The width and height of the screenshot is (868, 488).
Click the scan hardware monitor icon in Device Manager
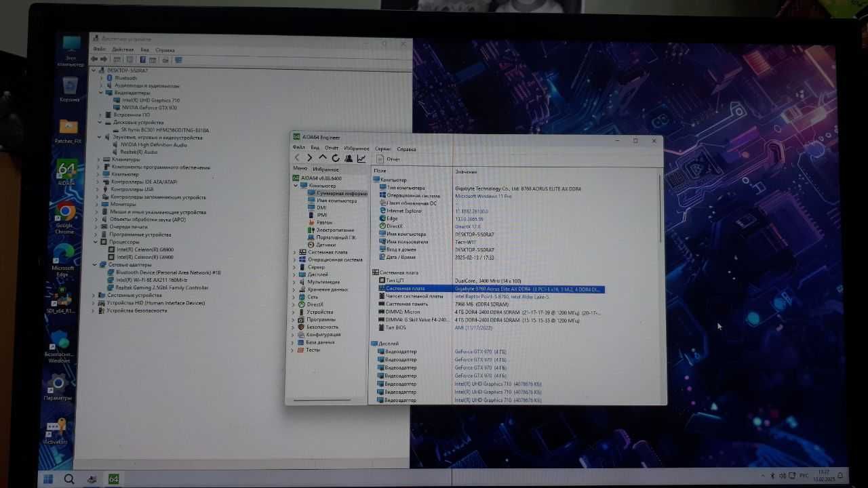pyautogui.click(x=178, y=60)
